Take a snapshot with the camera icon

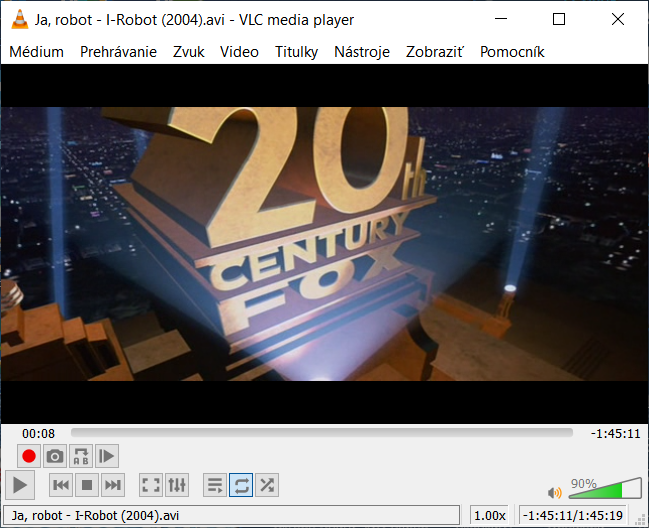[55, 456]
